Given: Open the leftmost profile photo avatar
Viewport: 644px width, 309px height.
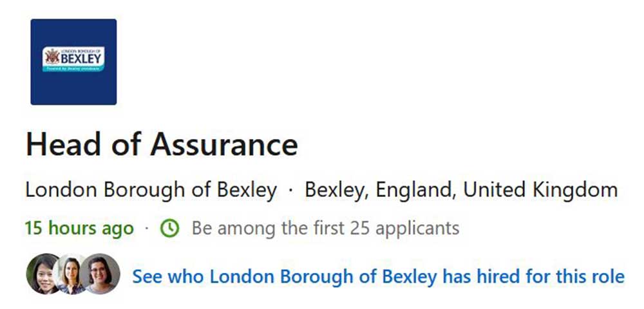Looking at the screenshot, I should tap(42, 275).
